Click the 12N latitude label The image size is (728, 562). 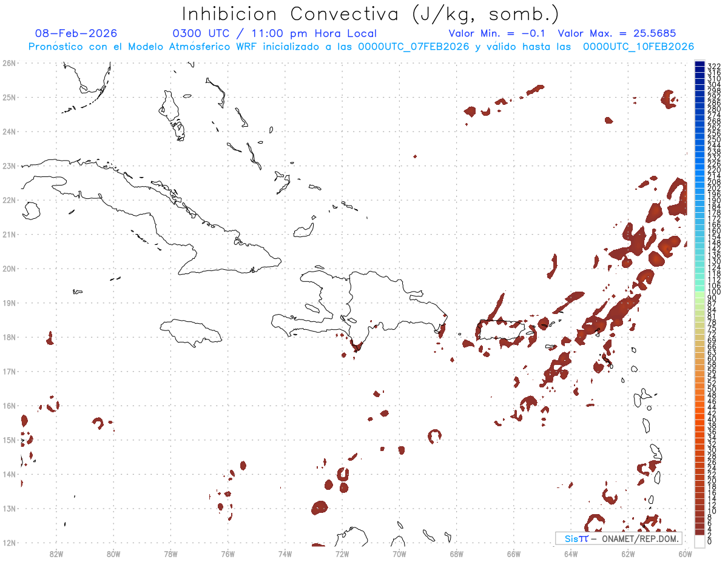[9, 543]
